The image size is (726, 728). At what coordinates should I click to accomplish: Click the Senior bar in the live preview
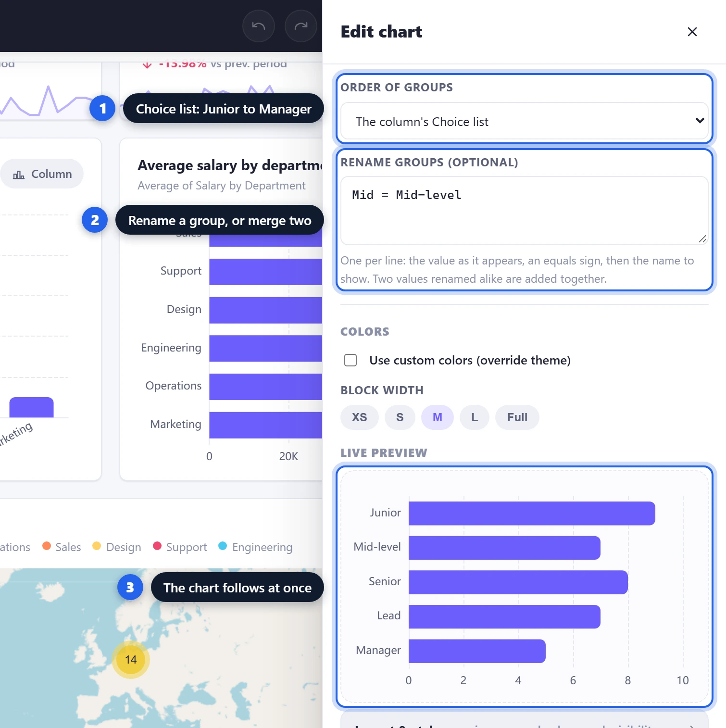click(518, 582)
